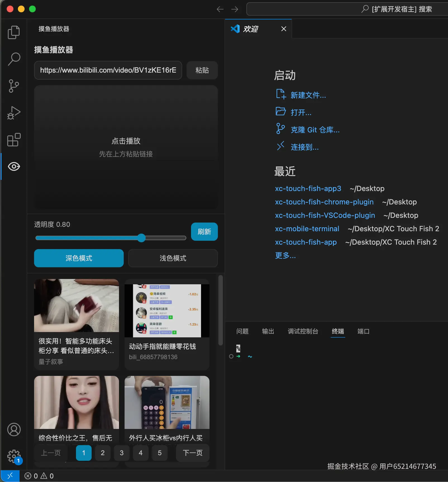
Task: Select page 1 in pagination
Action: pyautogui.click(x=84, y=453)
